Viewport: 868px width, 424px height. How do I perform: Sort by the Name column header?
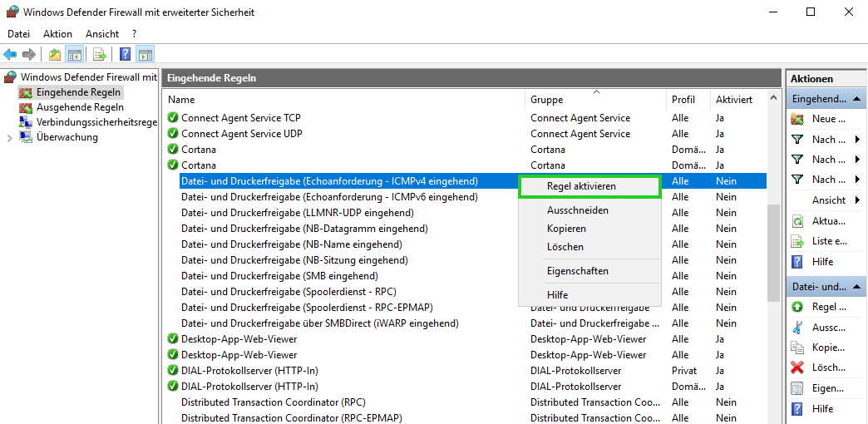pos(345,100)
